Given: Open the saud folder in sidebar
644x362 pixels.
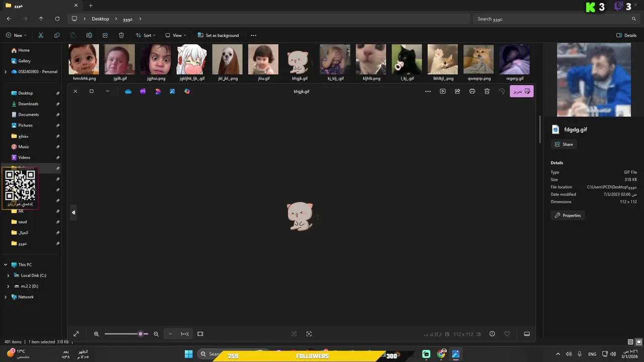Looking at the screenshot, I should (x=23, y=222).
